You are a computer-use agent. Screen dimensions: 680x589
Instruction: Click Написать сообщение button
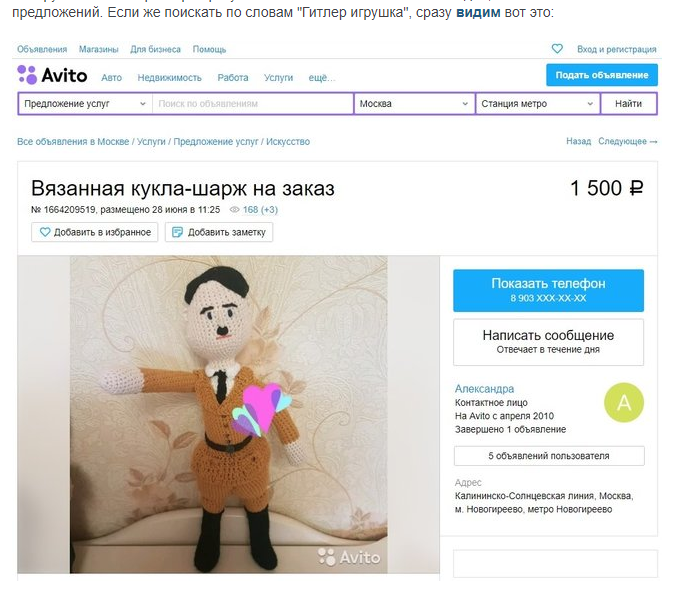pos(549,342)
